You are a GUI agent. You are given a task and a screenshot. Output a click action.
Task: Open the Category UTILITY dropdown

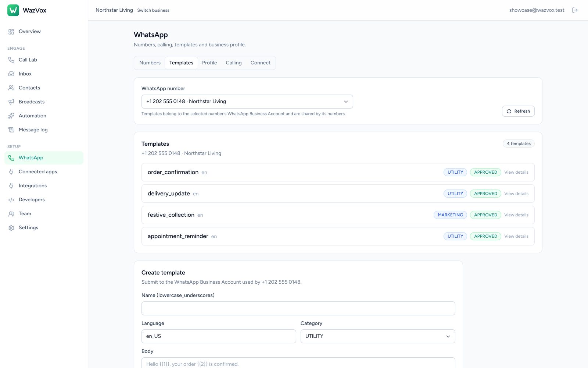pos(378,336)
